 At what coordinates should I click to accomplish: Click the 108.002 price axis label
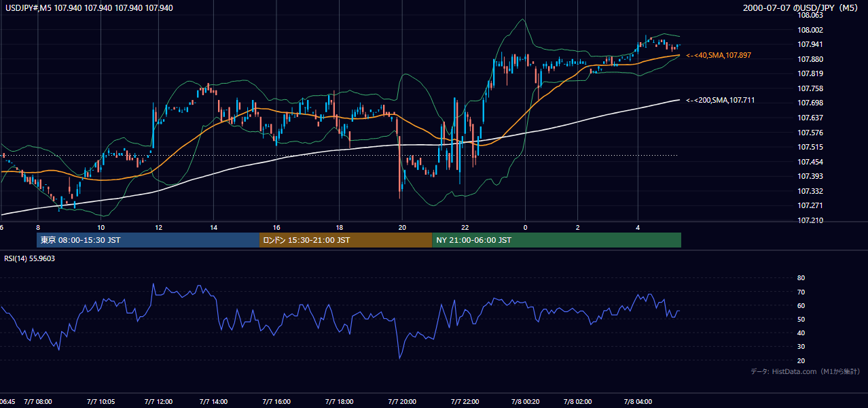pos(810,30)
